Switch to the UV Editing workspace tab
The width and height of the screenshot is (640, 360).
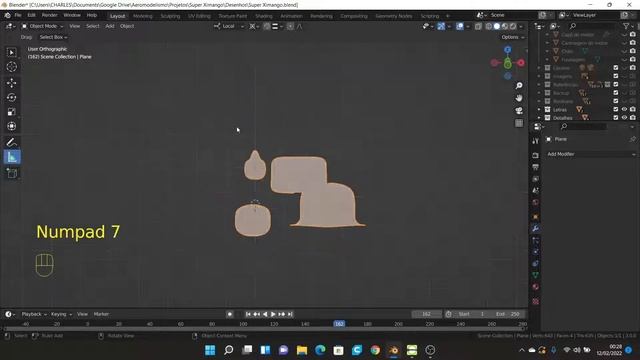click(x=199, y=16)
